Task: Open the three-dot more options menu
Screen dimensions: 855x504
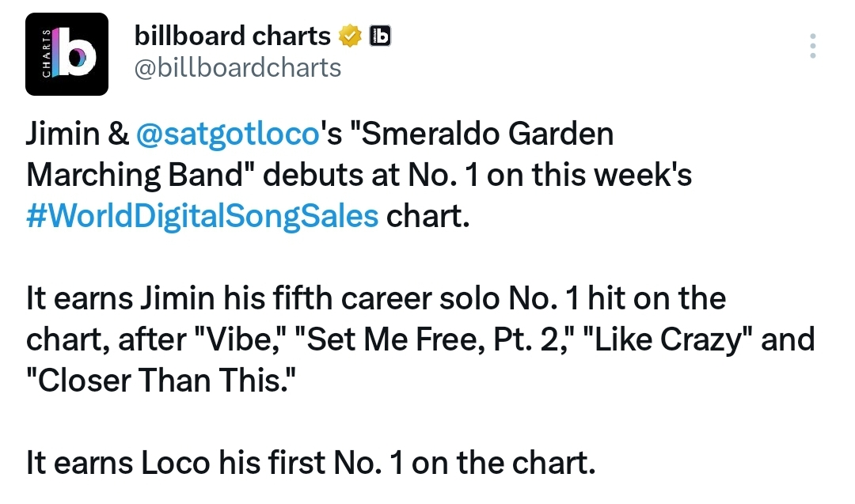Action: [812, 46]
